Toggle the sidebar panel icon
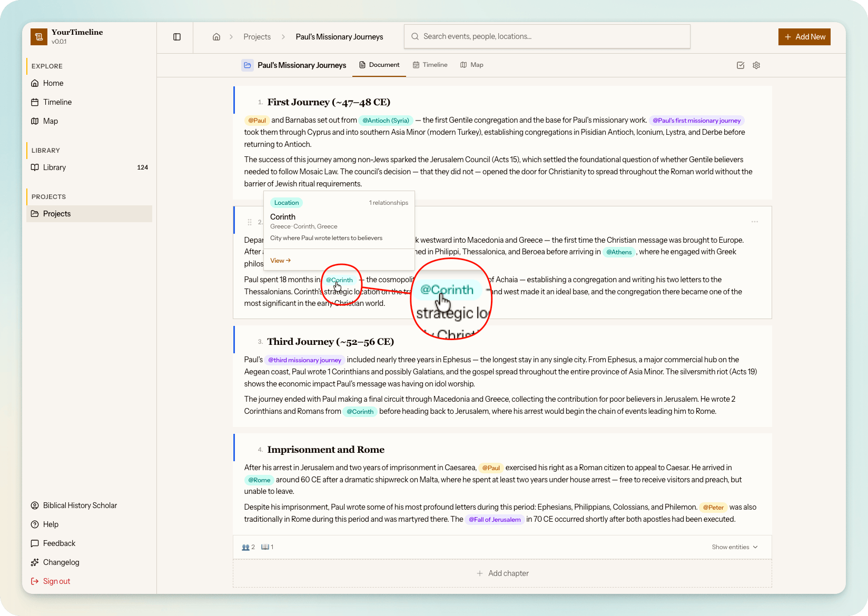 click(177, 37)
